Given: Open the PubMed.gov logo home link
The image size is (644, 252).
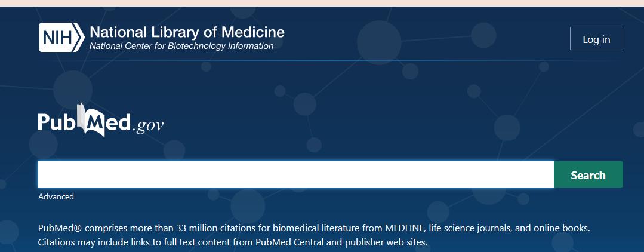Looking at the screenshot, I should click(x=101, y=122).
